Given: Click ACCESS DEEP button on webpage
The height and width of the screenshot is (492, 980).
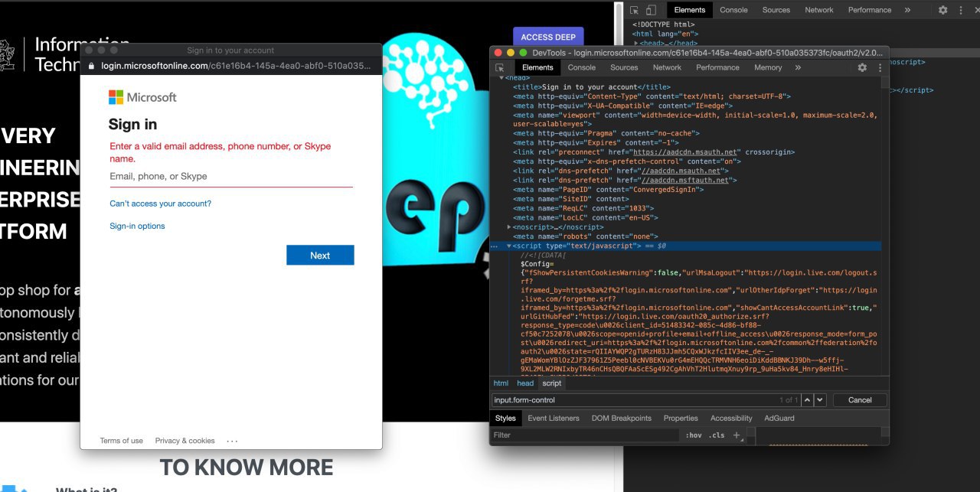Looking at the screenshot, I should [548, 37].
